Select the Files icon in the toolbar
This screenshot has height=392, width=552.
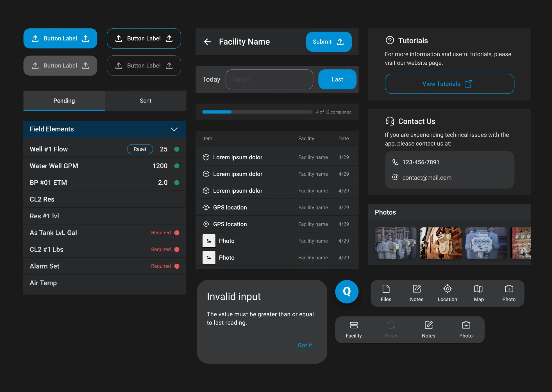(386, 292)
